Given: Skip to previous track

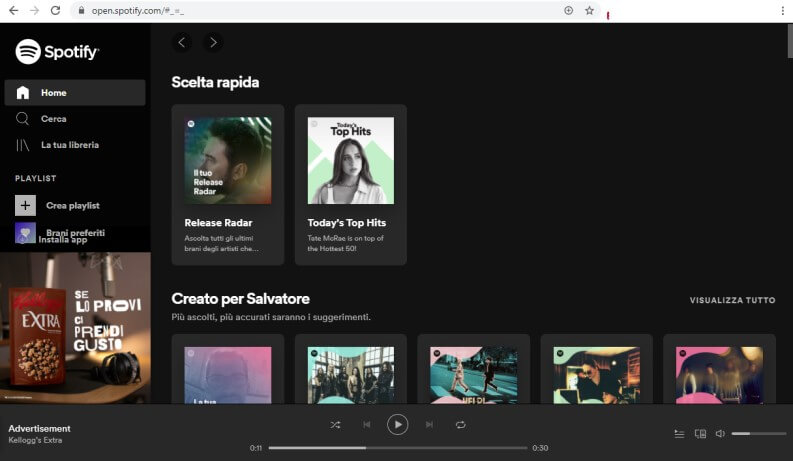Looking at the screenshot, I should (x=367, y=425).
